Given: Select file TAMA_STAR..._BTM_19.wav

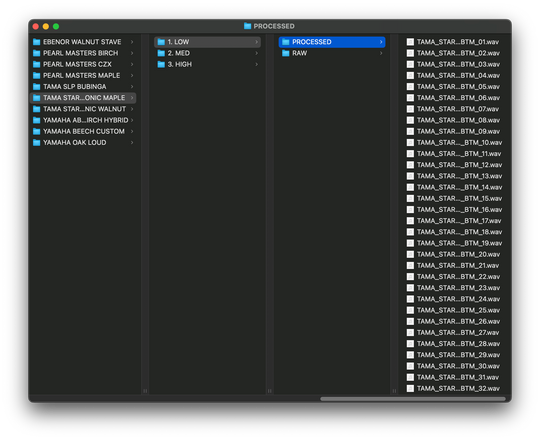Looking at the screenshot, I should 459,243.
